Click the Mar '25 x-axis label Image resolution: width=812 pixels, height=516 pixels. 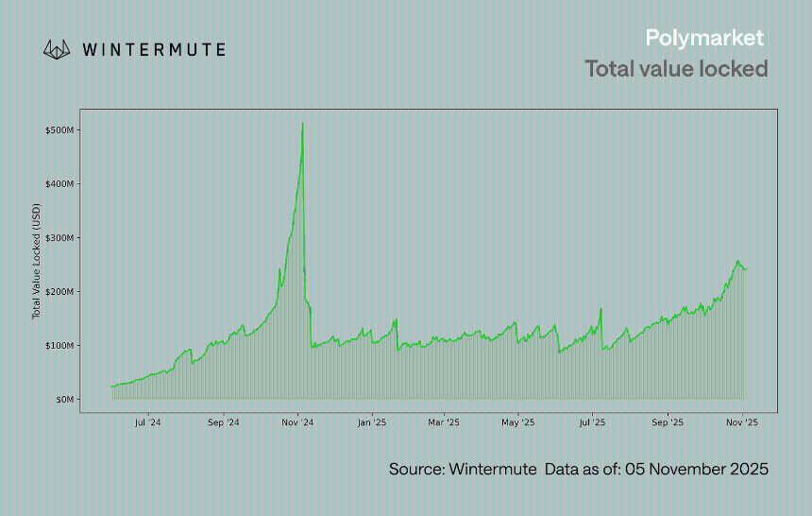tap(444, 422)
